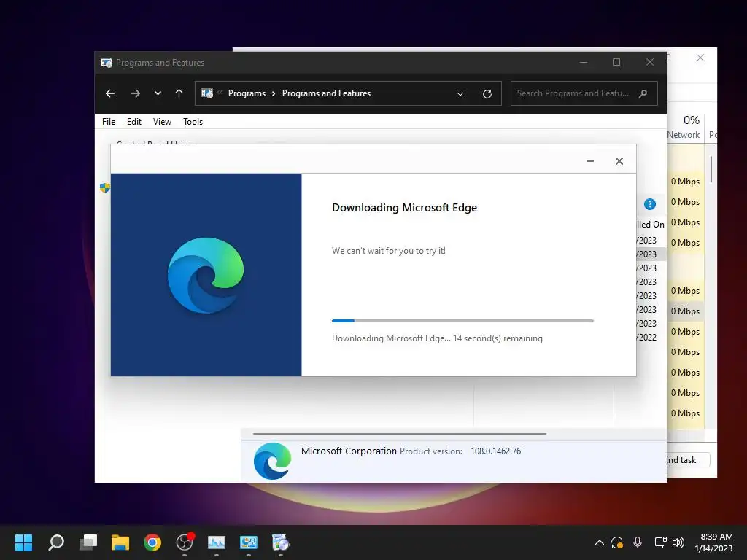Image resolution: width=747 pixels, height=560 pixels.
Task: Click Microsoft Corporation publisher text
Action: 349,451
